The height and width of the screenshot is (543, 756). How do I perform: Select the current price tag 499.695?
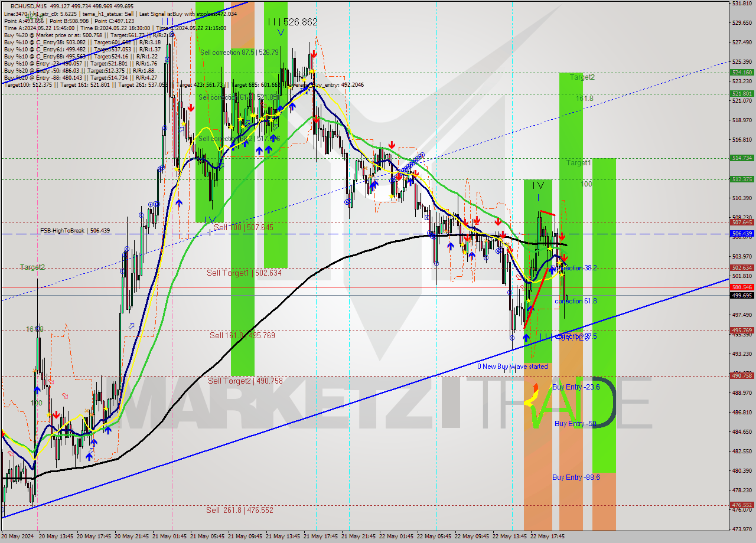(742, 295)
